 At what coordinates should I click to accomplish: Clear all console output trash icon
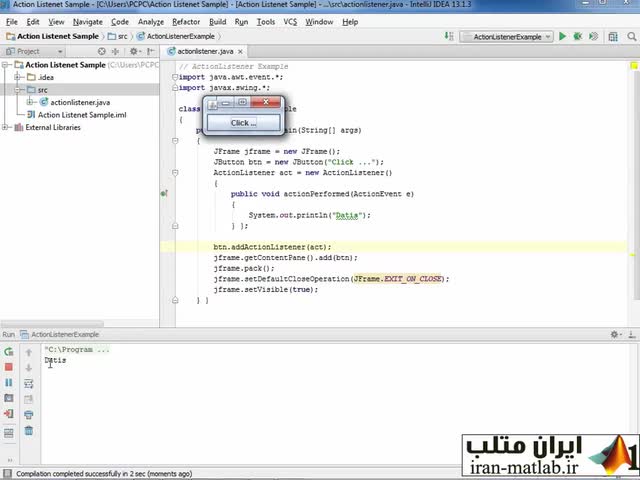pos(29,430)
